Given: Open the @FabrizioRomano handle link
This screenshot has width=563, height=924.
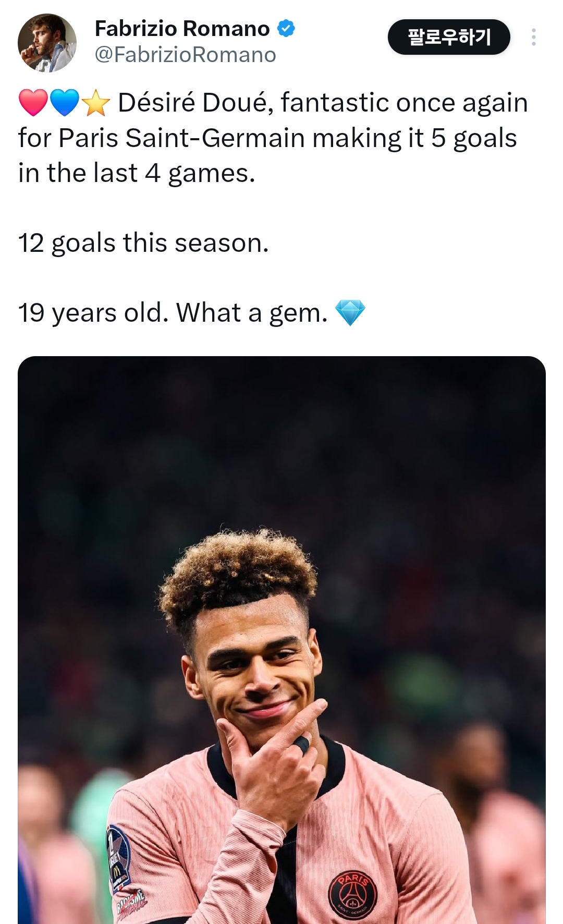Looking at the screenshot, I should 185,55.
